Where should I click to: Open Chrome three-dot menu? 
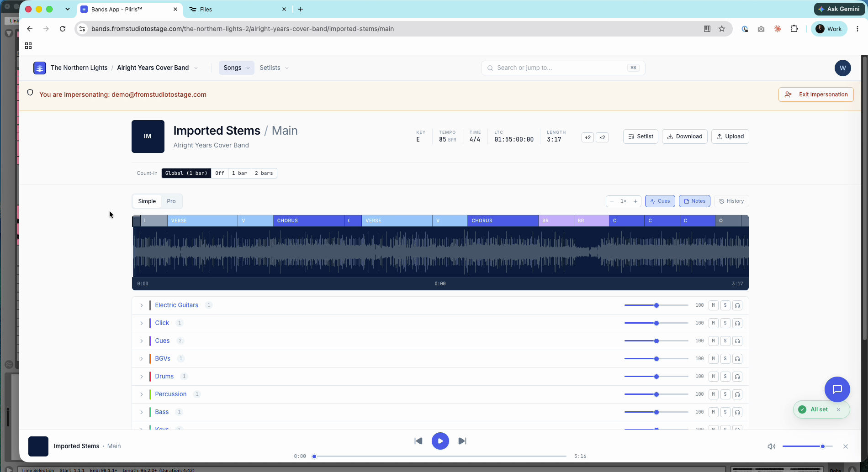click(857, 29)
